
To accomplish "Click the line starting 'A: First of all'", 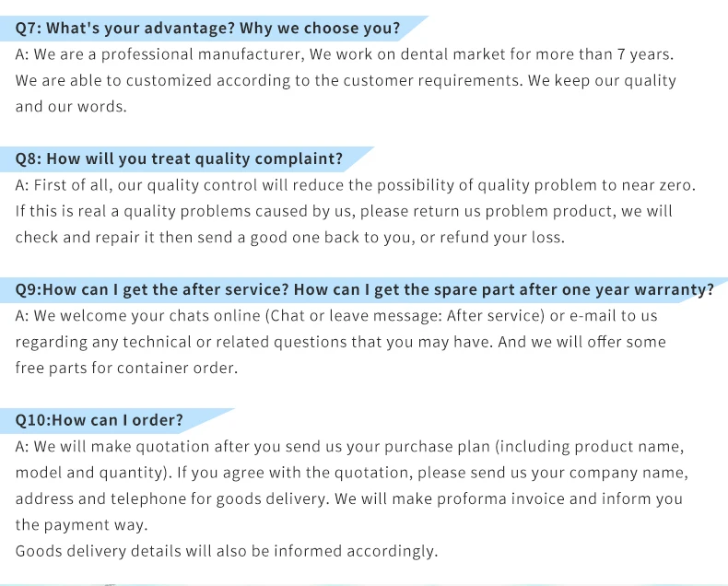I will coord(355,185).
